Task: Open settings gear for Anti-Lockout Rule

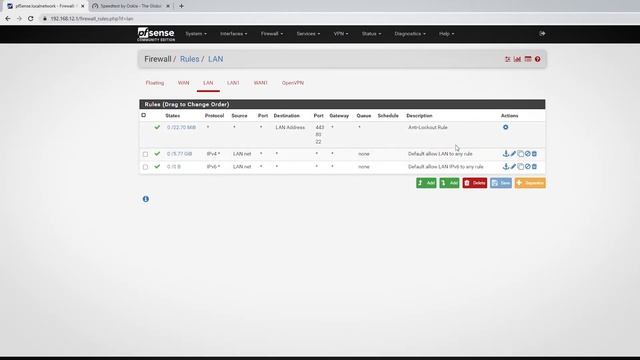Action: click(x=505, y=127)
